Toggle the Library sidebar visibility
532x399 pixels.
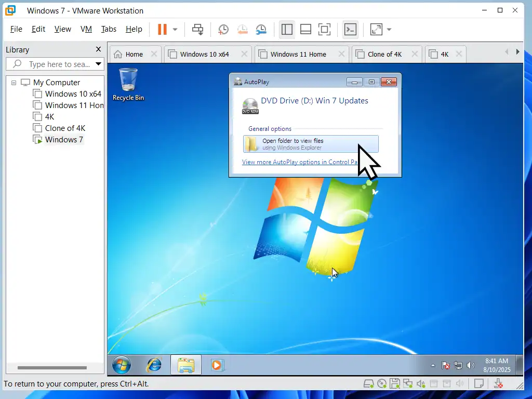(x=287, y=29)
